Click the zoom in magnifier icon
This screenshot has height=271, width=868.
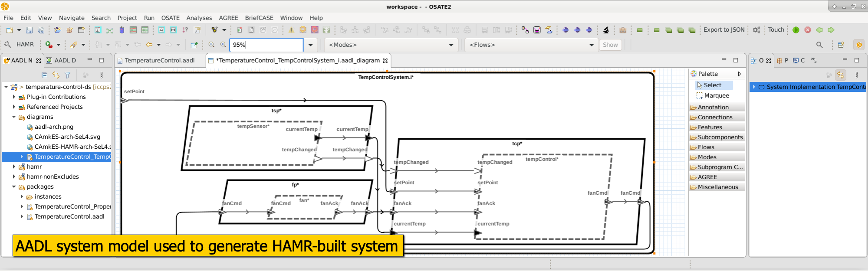(223, 45)
